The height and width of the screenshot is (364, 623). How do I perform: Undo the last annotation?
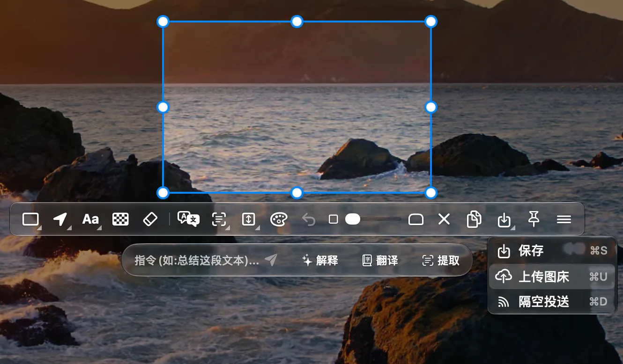pos(309,219)
